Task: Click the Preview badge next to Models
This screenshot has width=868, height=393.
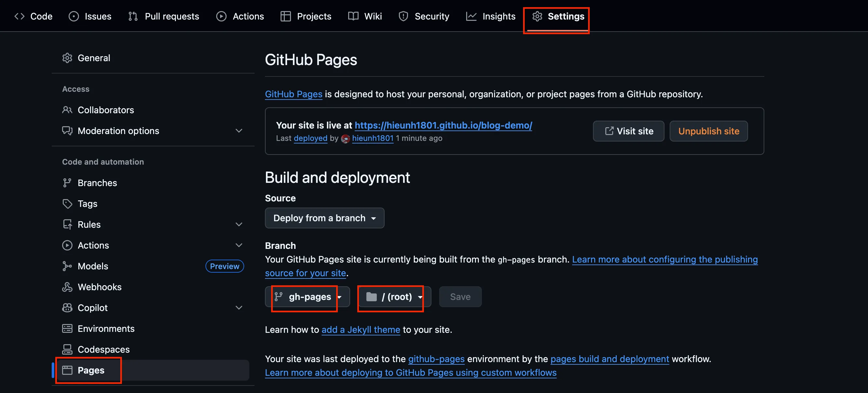Action: click(224, 266)
